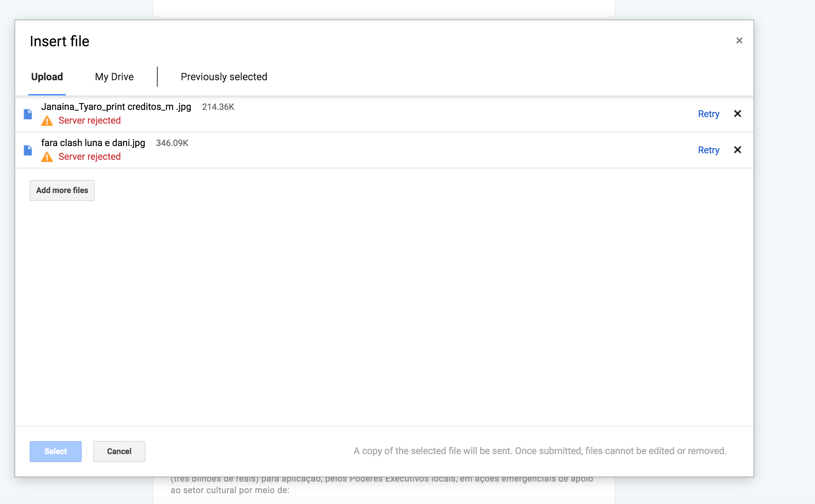
Task: Open Previously selected tab
Action: pyautogui.click(x=223, y=76)
